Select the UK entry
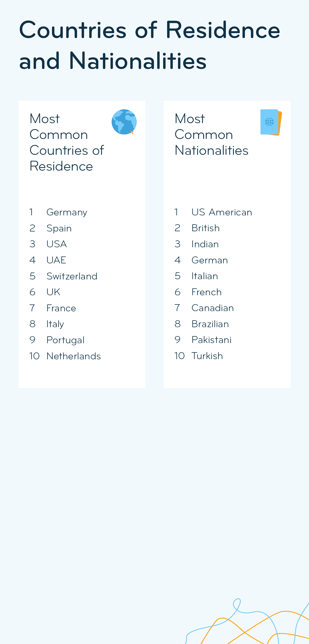The width and height of the screenshot is (309, 644). click(53, 292)
